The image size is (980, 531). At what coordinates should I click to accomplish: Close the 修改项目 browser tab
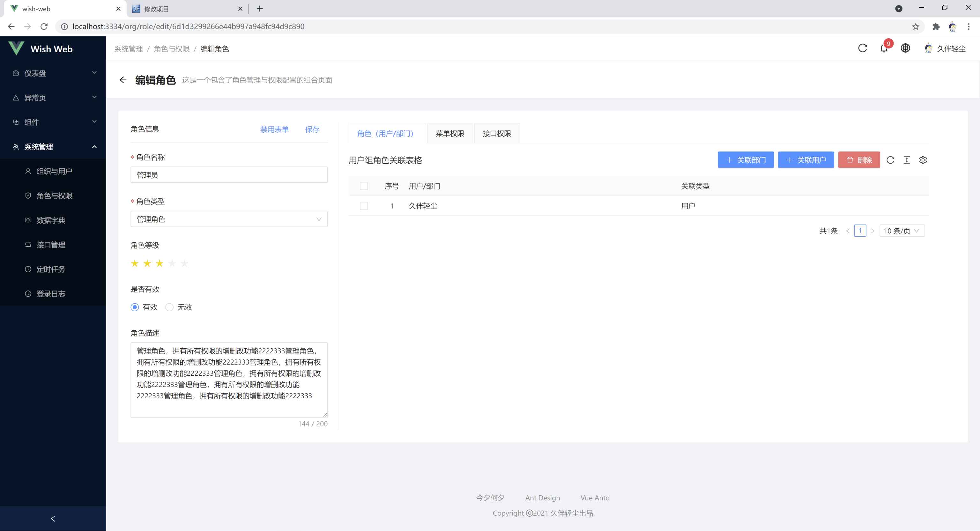(x=240, y=9)
